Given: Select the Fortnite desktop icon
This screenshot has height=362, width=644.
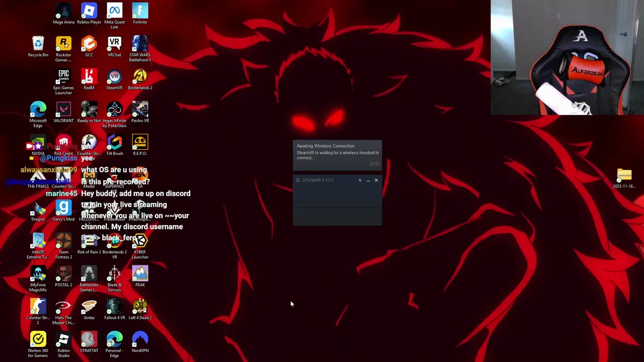Looking at the screenshot, I should [x=140, y=14].
